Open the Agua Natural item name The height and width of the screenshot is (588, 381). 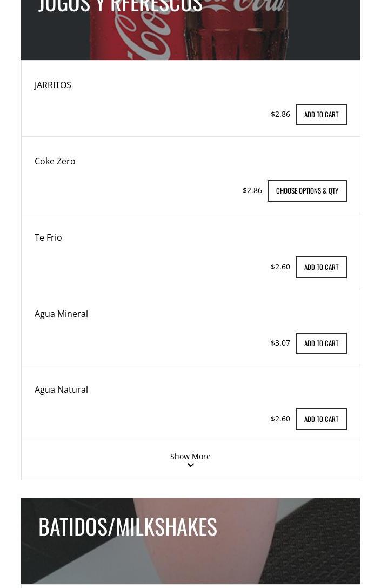(61, 389)
